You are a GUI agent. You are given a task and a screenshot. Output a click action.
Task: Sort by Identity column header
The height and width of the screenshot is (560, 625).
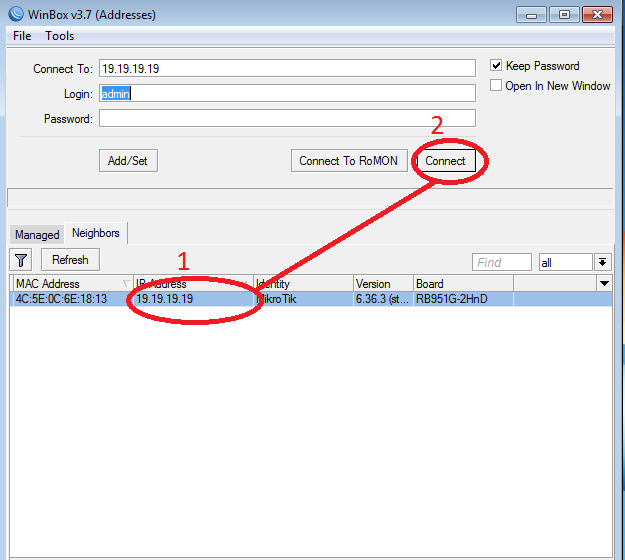click(303, 283)
